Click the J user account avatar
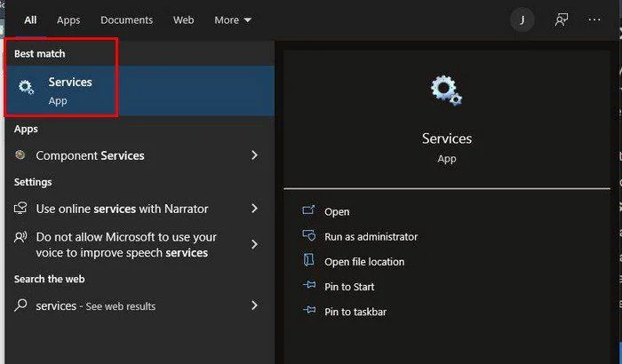The width and height of the screenshot is (622, 364). pos(522,20)
